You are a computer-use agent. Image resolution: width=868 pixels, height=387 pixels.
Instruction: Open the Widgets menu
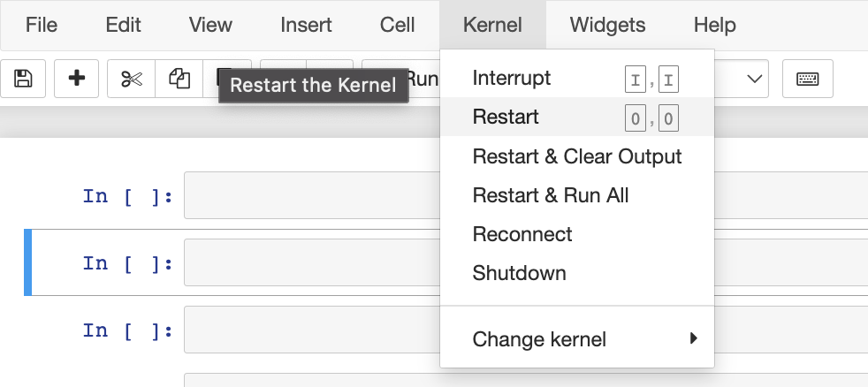coord(607,25)
